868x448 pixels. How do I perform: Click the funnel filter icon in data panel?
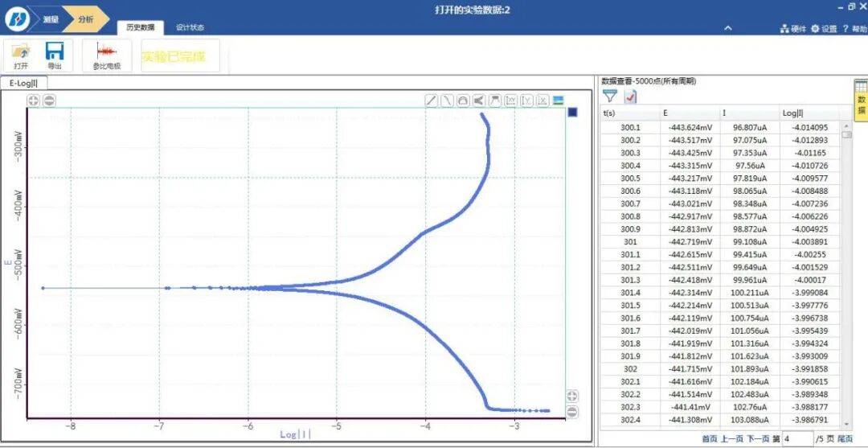[609, 97]
